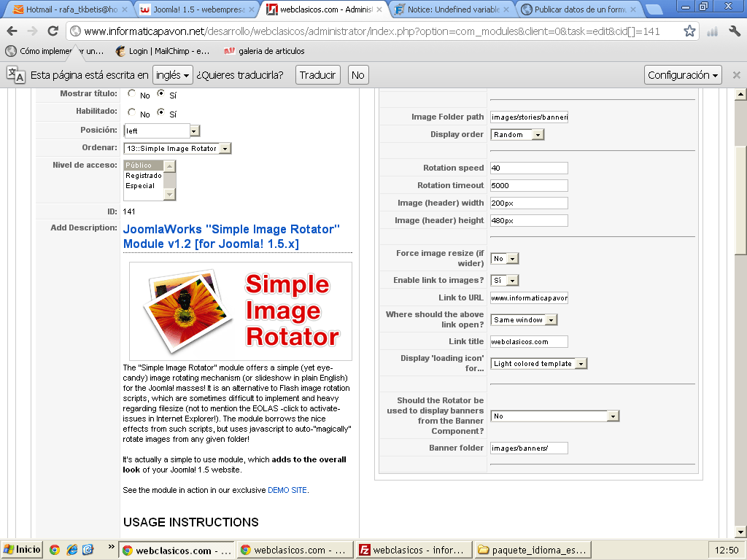The height and width of the screenshot is (560, 747).
Task: Switch to second webclasicos.com Chrome taskbar window
Action: (x=295, y=550)
